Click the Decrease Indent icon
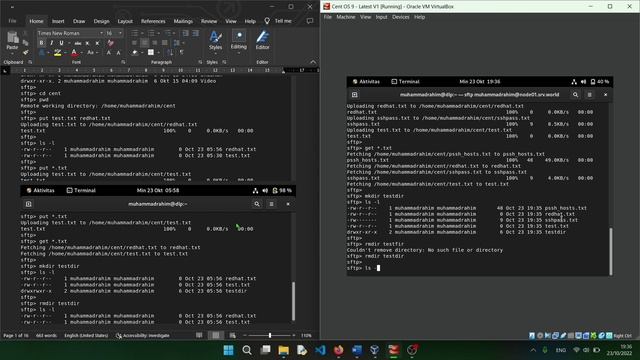The image size is (640, 360). [186, 33]
